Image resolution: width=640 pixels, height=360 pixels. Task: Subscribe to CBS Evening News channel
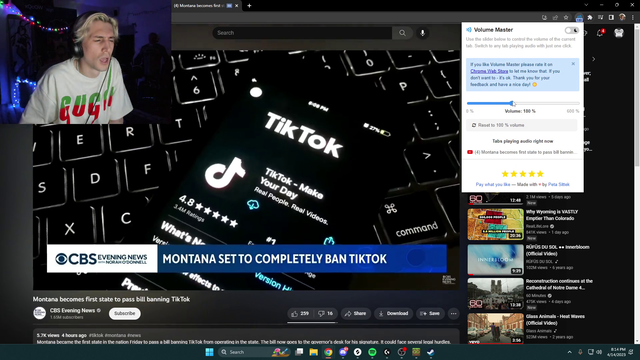[124, 313]
